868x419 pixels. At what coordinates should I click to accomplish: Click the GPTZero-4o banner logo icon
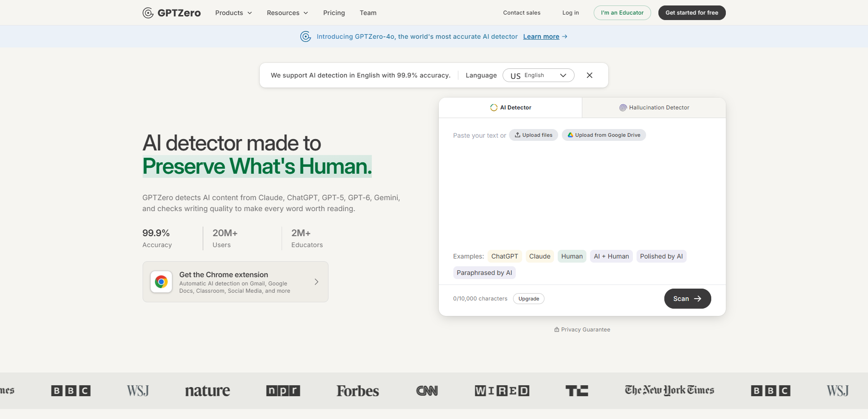click(x=305, y=36)
